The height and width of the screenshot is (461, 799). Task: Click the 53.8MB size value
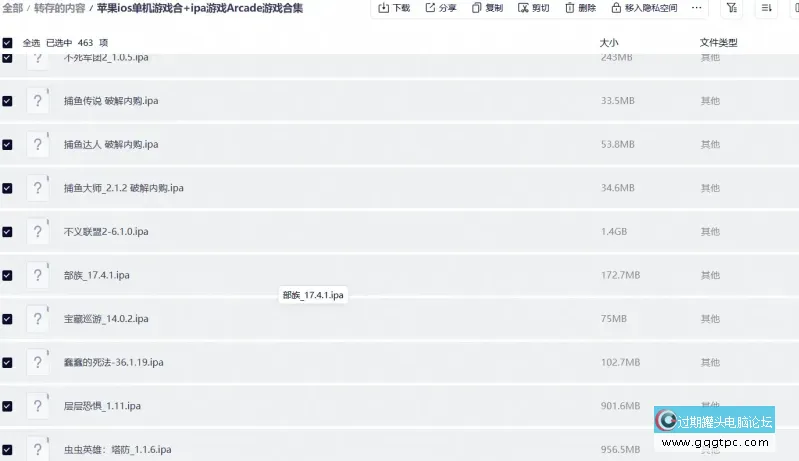coord(618,145)
